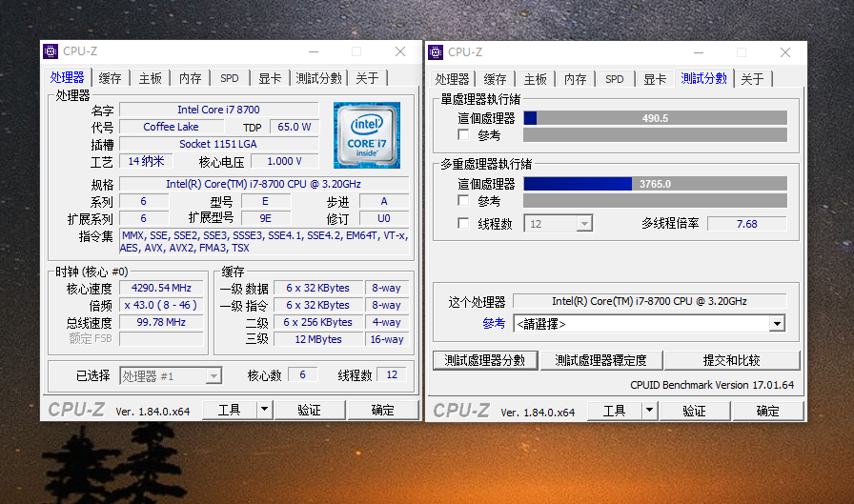
Task: Switch to 显卡 tab in the left window
Action: coord(270,78)
